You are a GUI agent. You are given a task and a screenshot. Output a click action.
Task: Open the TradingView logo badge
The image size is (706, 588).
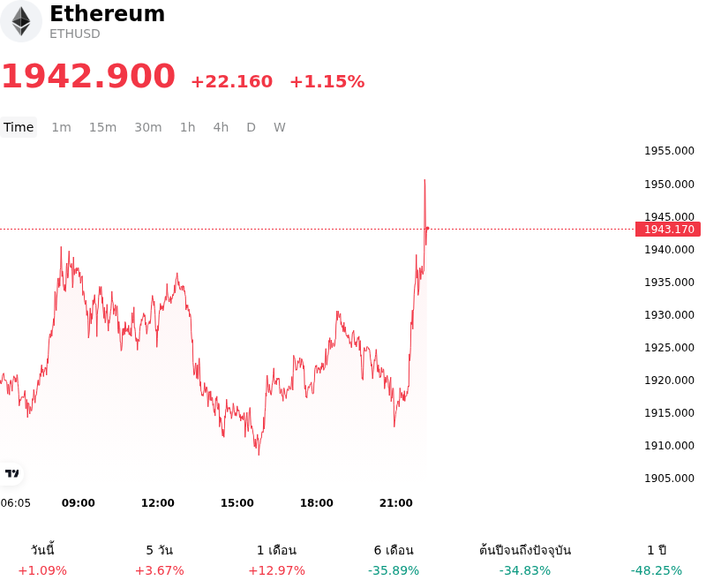coord(11,473)
